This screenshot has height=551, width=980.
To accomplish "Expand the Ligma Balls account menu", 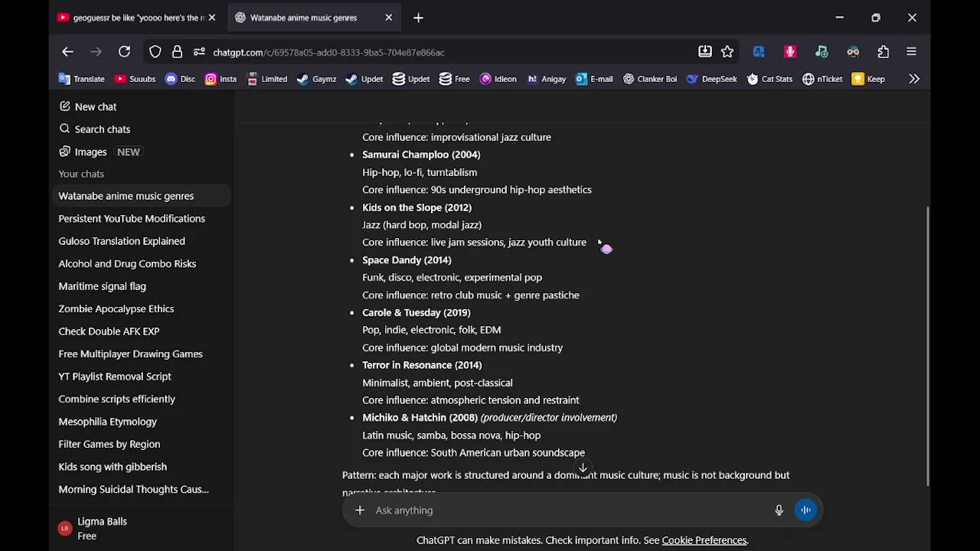I will pyautogui.click(x=102, y=528).
